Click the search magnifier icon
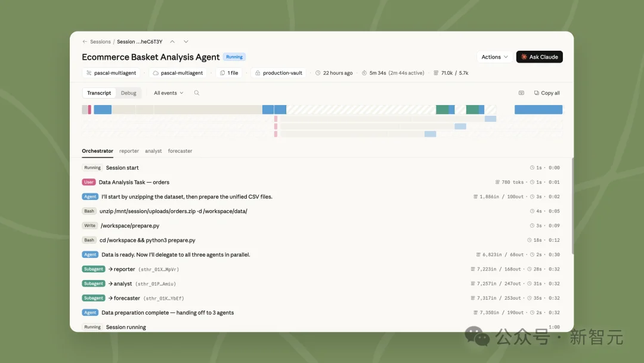Screen dimensions: 644x363 (x=197, y=93)
